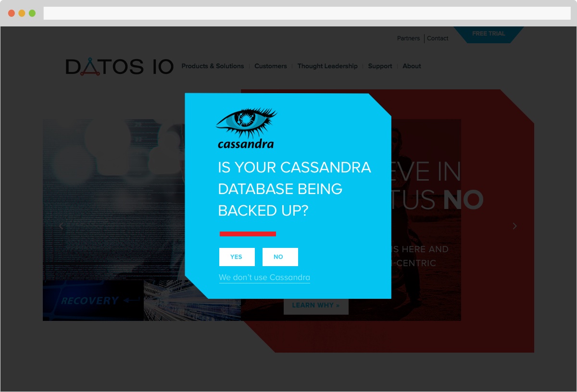The width and height of the screenshot is (577, 392).
Task: Click the red browser close dot
Action: tap(12, 13)
